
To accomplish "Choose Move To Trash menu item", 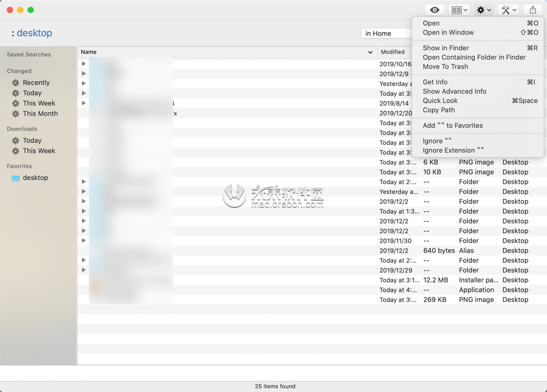I will tap(478, 67).
